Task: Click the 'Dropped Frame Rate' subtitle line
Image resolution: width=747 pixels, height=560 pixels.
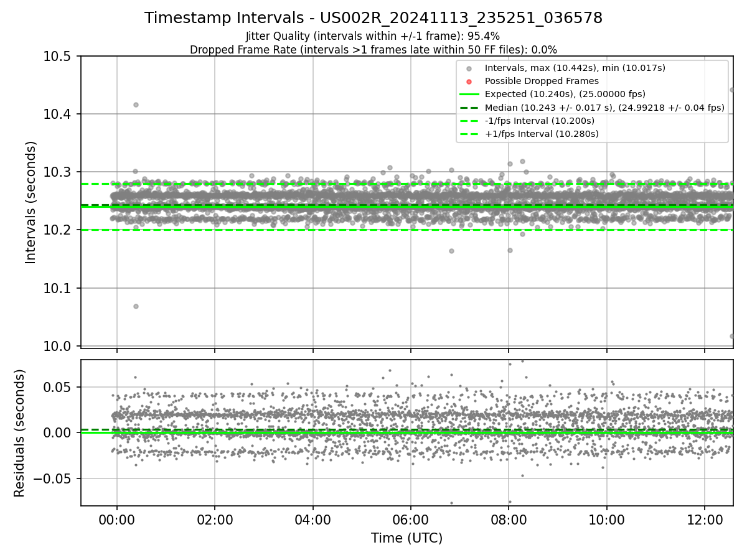Action: pos(374,50)
